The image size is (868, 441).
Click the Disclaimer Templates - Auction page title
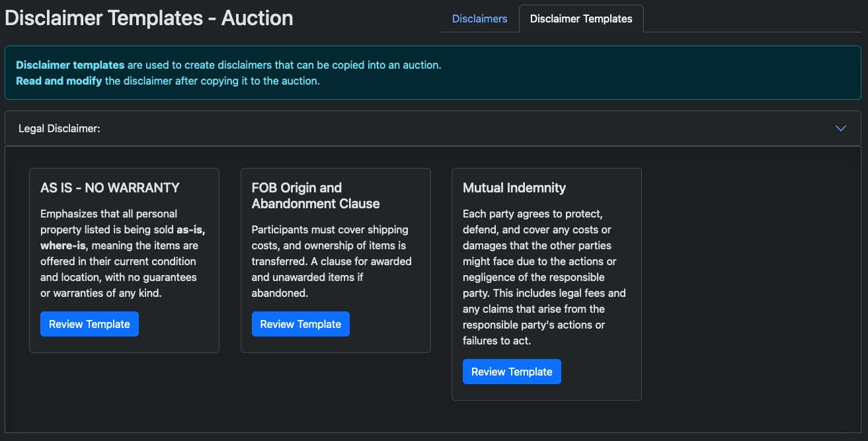148,17
